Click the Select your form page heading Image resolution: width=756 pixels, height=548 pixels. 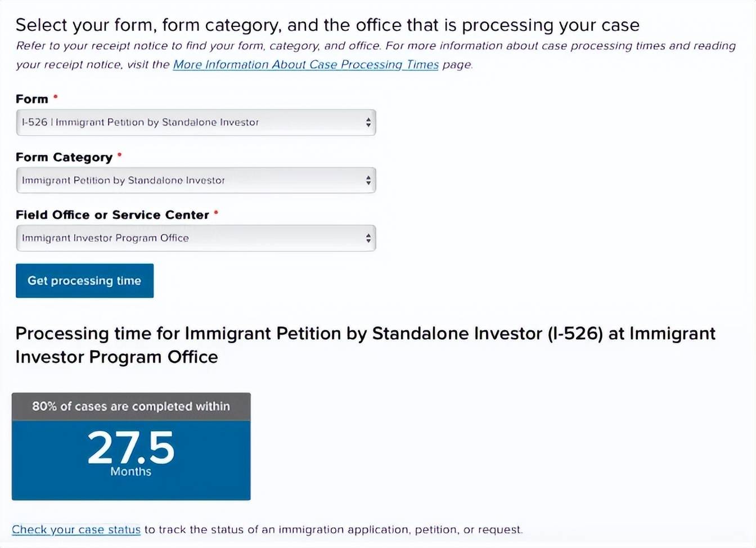(327, 25)
